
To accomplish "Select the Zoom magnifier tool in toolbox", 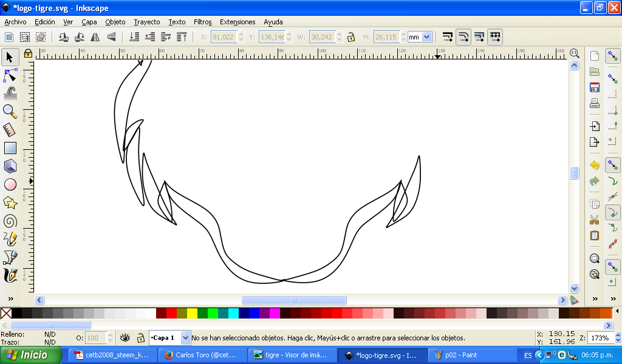I will [10, 112].
